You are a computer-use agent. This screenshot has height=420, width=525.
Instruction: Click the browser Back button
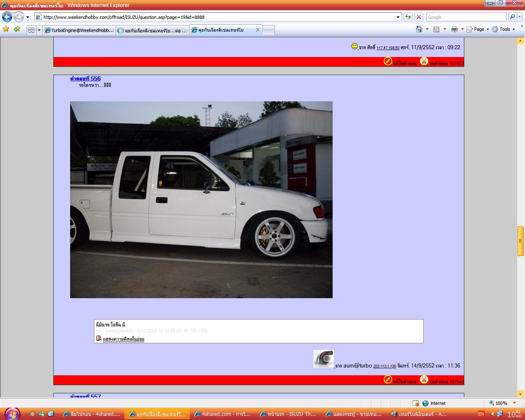(7, 17)
